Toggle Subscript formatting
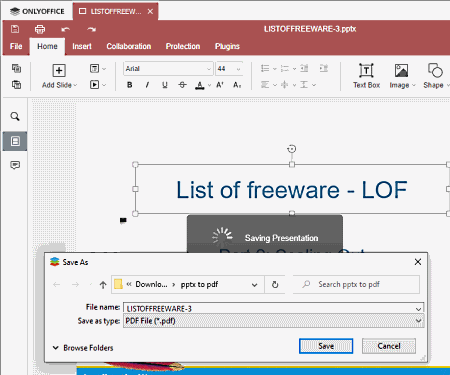Viewport: 450px width, 375px height. tap(237, 85)
